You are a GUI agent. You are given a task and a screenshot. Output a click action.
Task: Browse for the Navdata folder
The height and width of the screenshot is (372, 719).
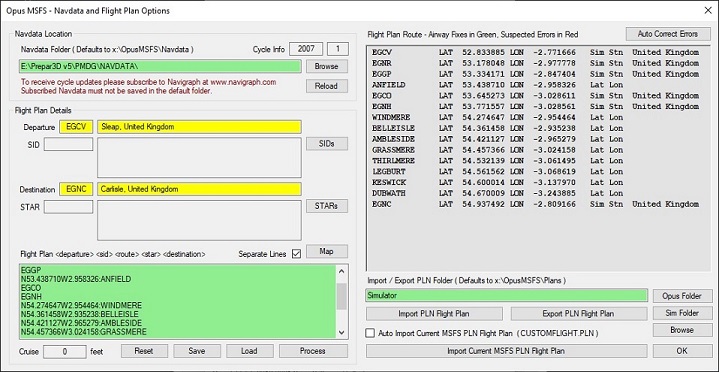(326, 66)
